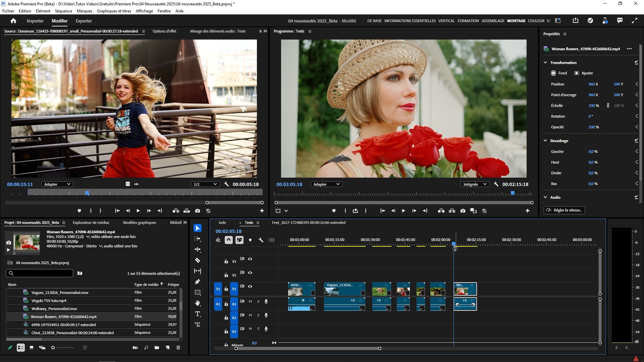Select Walkway_Personnalisé.mov in project list
The image size is (644, 362).
pos(54,309)
